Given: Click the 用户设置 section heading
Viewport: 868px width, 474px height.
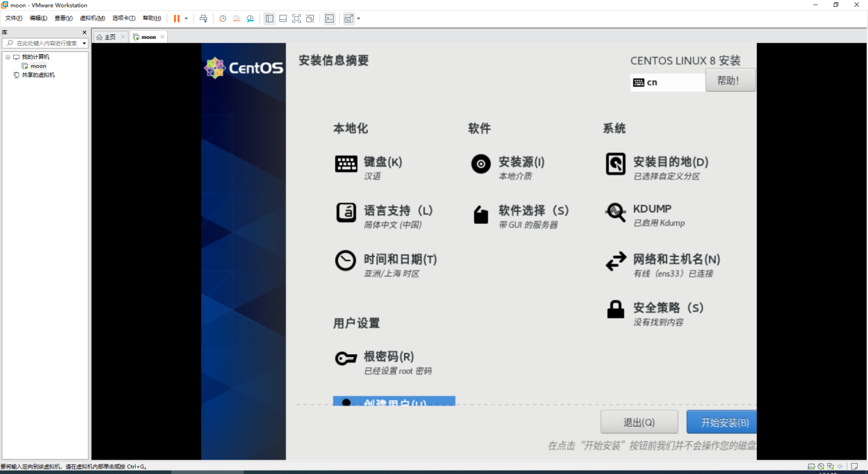Looking at the screenshot, I should 356,323.
